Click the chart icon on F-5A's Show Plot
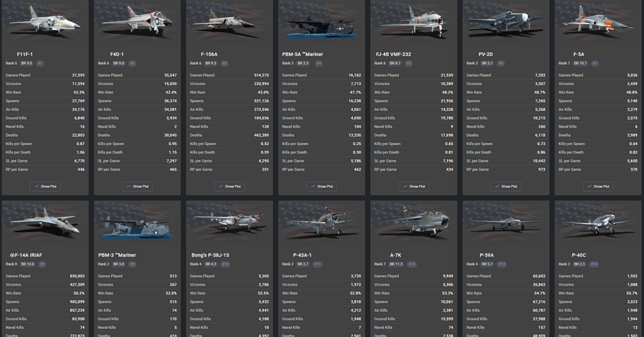Viewport: 644px width, 337px height. (x=589, y=186)
